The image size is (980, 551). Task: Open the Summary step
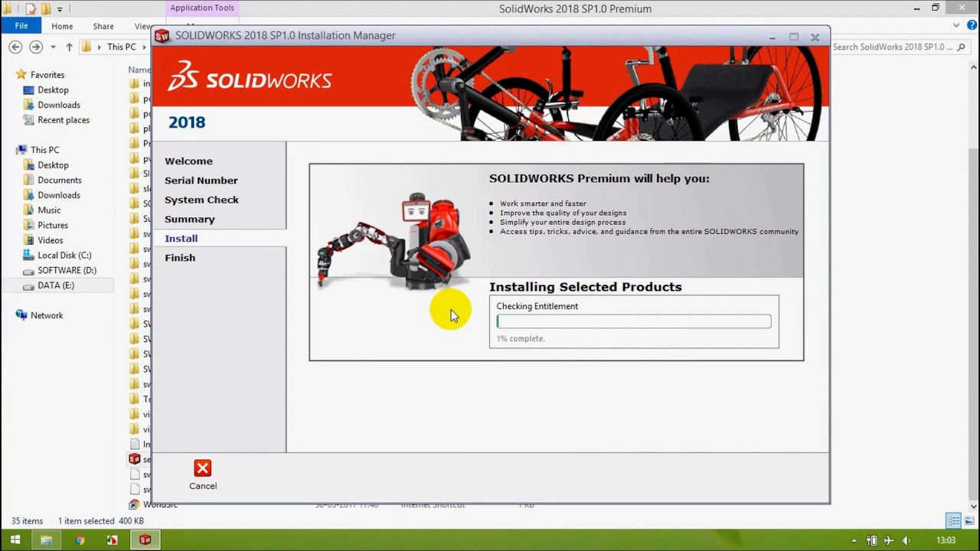coord(189,219)
